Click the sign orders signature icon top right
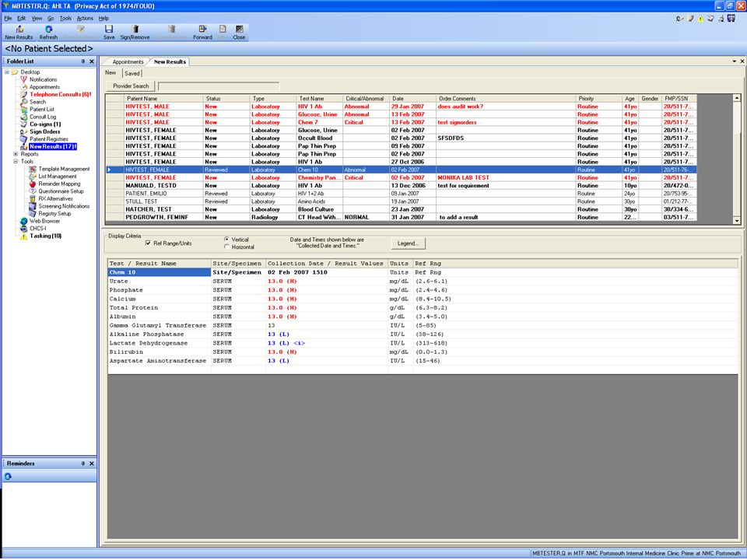Screen dimensions: 747x560 tap(680, 19)
